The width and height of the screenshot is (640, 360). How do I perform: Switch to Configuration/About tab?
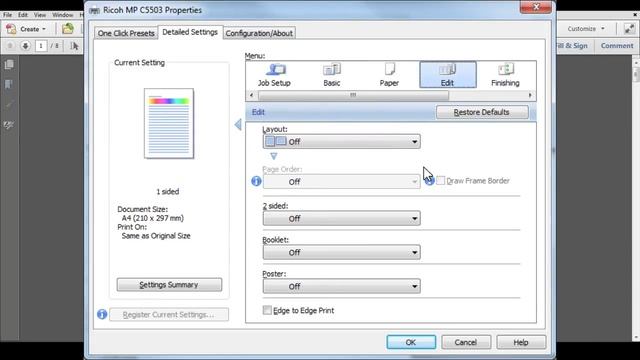[259, 33]
